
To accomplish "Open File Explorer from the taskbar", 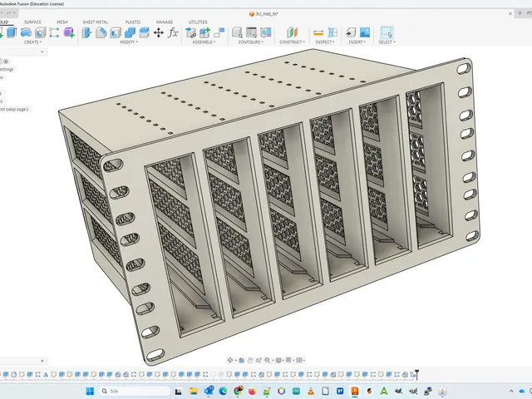I will [x=194, y=392].
